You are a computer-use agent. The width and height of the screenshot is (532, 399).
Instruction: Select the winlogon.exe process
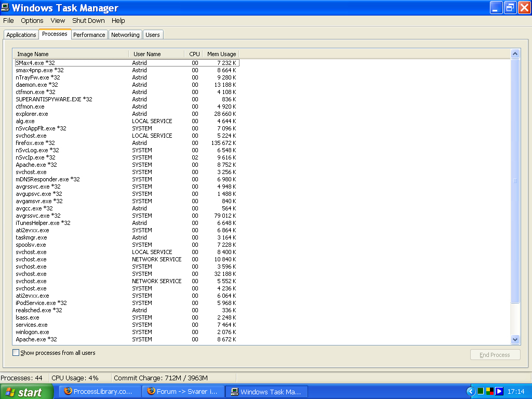(x=127, y=332)
